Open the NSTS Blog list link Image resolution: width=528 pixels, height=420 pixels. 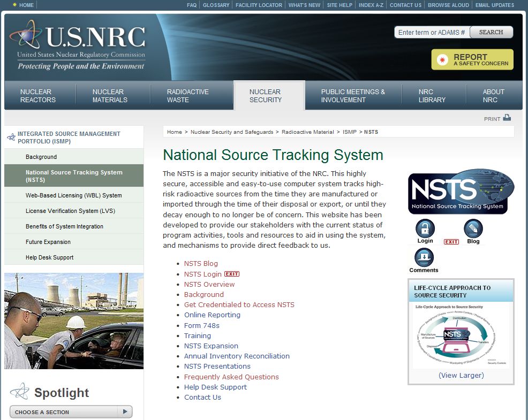201,264
